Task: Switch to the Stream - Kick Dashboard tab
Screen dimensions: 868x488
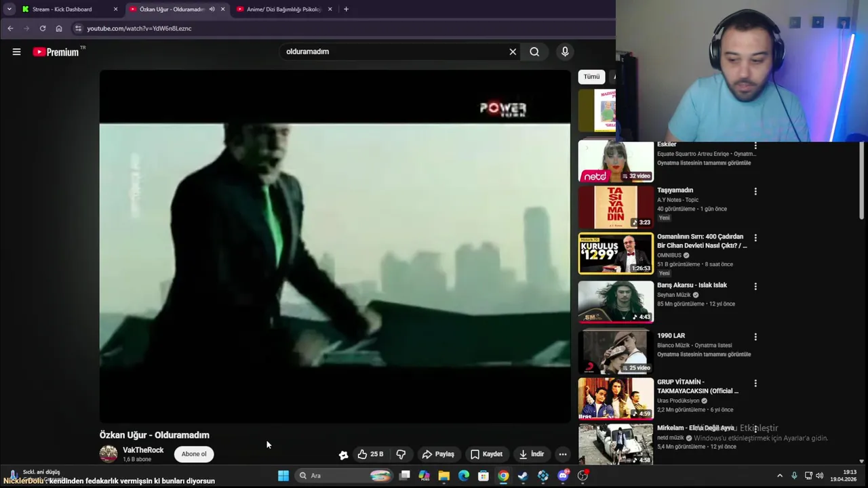Action: coord(66,9)
